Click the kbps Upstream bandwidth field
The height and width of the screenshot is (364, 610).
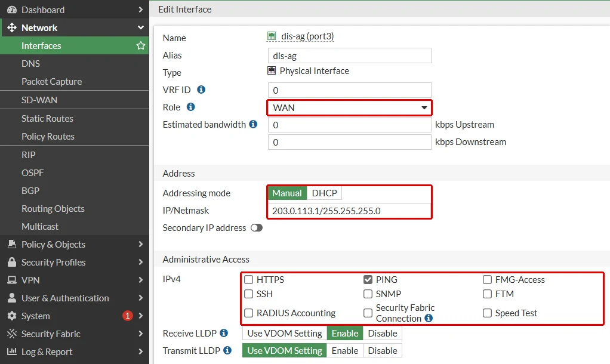pos(349,125)
